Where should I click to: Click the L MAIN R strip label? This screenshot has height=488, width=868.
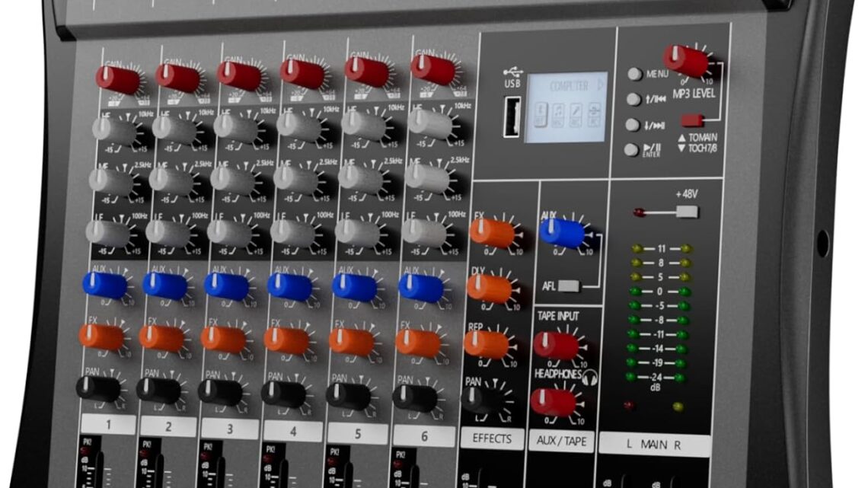[654, 445]
